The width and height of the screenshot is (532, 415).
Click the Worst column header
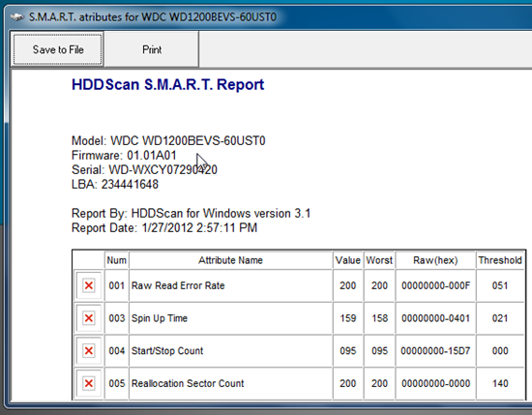[x=379, y=260]
